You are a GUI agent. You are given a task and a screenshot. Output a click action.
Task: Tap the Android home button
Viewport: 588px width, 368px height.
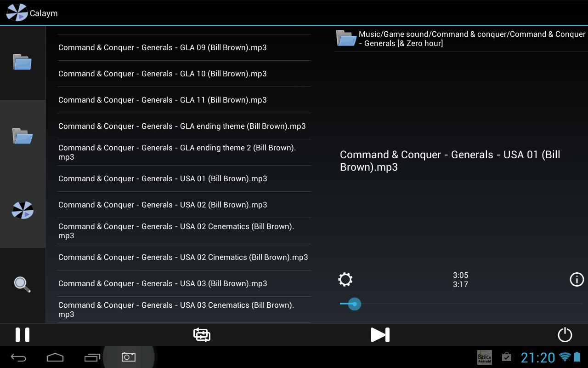[55, 357]
